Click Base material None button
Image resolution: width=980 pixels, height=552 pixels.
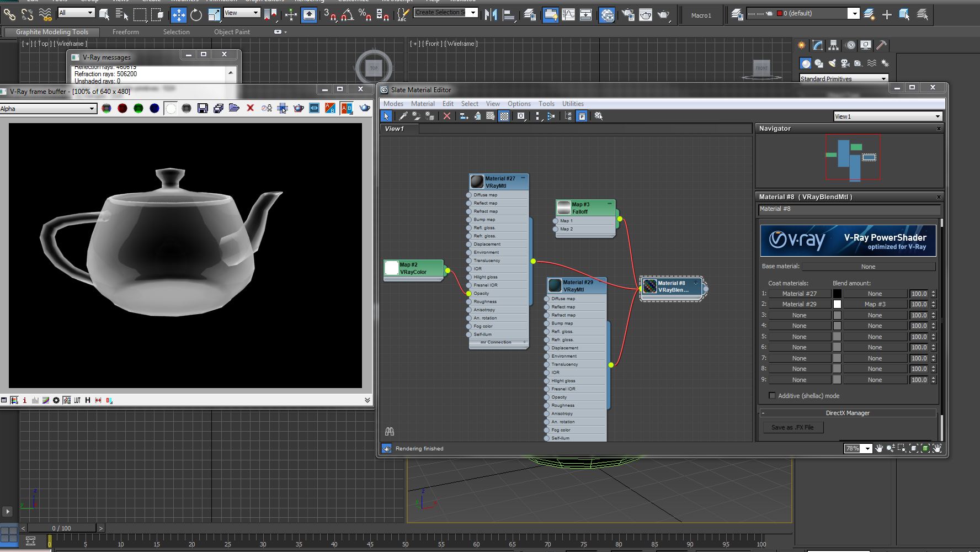click(869, 267)
